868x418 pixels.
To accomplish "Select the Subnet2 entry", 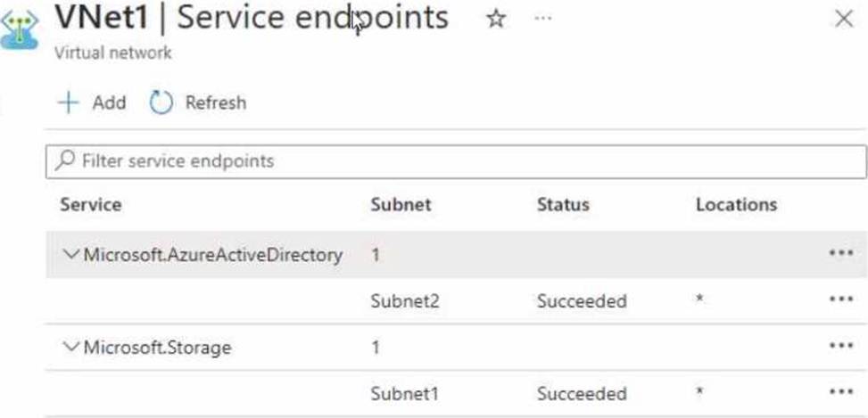I will coord(405,301).
